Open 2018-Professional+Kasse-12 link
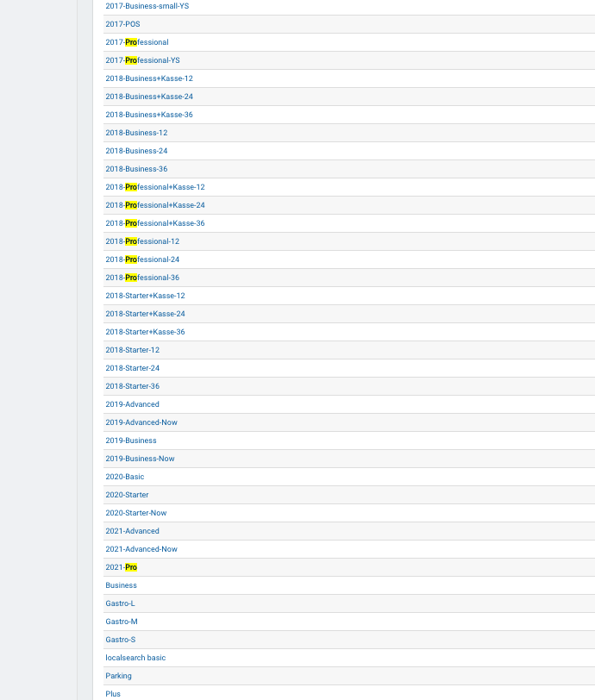This screenshot has width=595, height=700. [x=155, y=187]
